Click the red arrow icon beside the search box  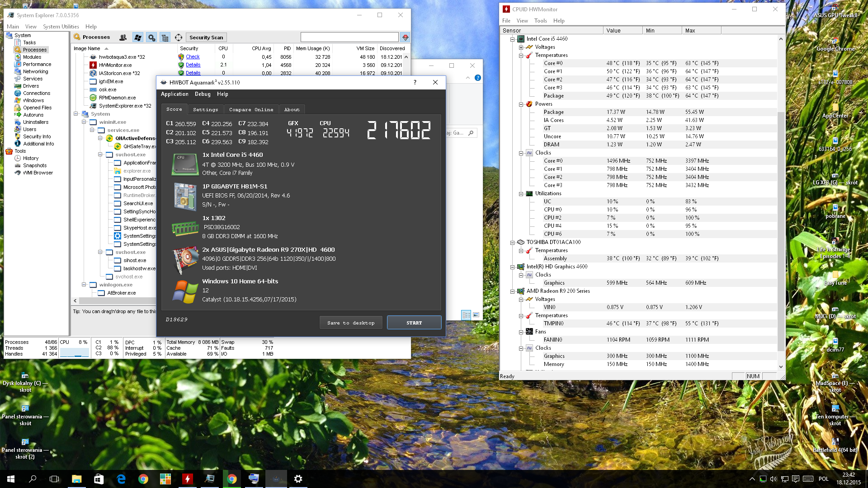[x=405, y=38]
